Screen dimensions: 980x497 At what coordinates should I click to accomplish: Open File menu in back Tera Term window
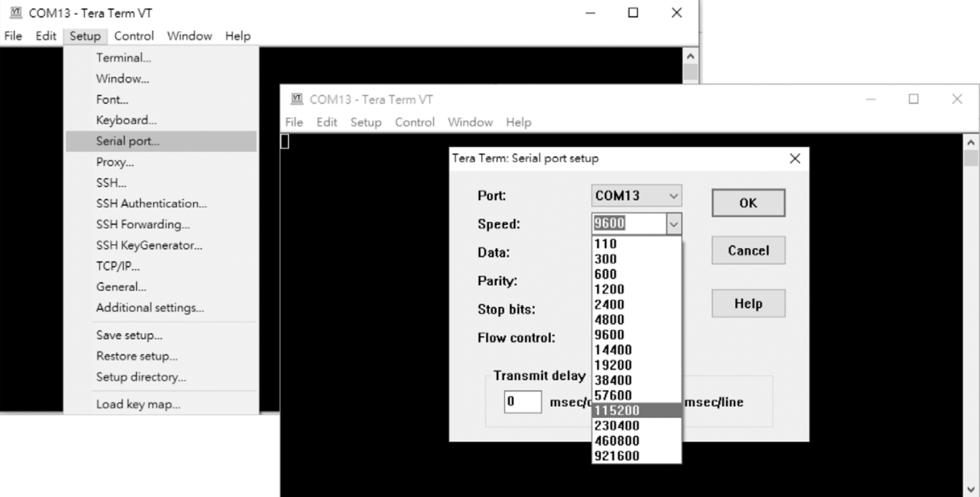point(13,36)
